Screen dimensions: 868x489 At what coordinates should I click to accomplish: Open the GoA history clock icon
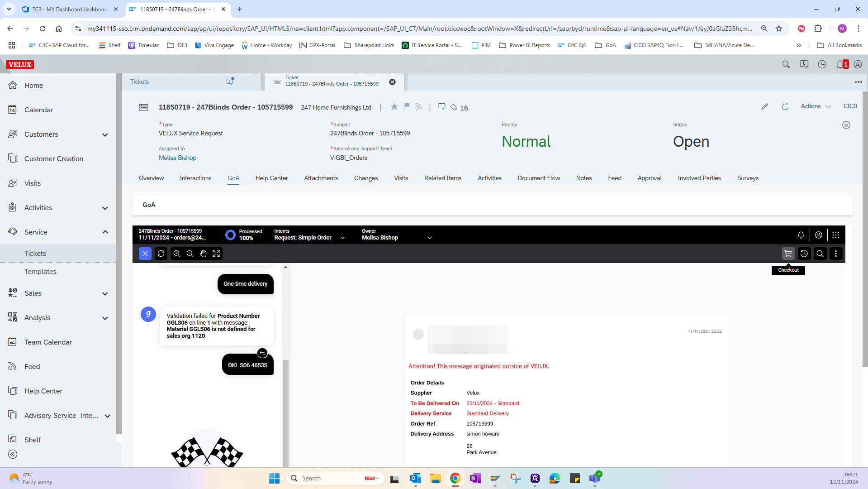coord(804,254)
